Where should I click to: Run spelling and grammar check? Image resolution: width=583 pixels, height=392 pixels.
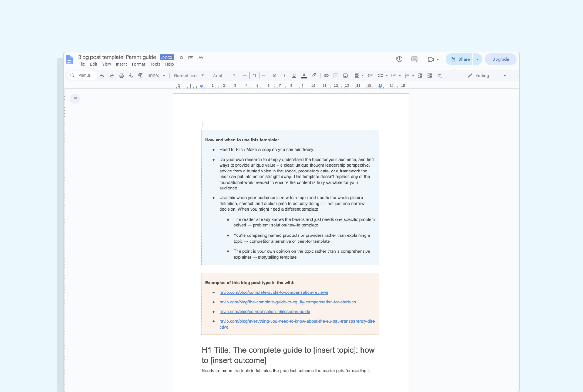click(x=131, y=76)
